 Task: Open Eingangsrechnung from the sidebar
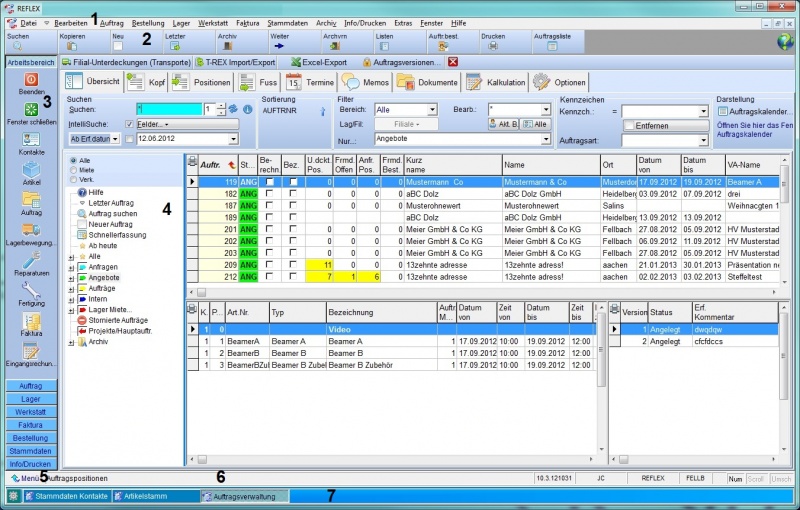(31, 350)
